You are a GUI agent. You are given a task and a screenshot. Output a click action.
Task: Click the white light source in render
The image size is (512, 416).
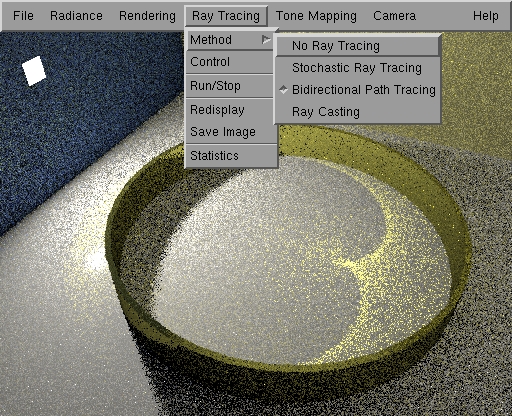click(x=34, y=71)
